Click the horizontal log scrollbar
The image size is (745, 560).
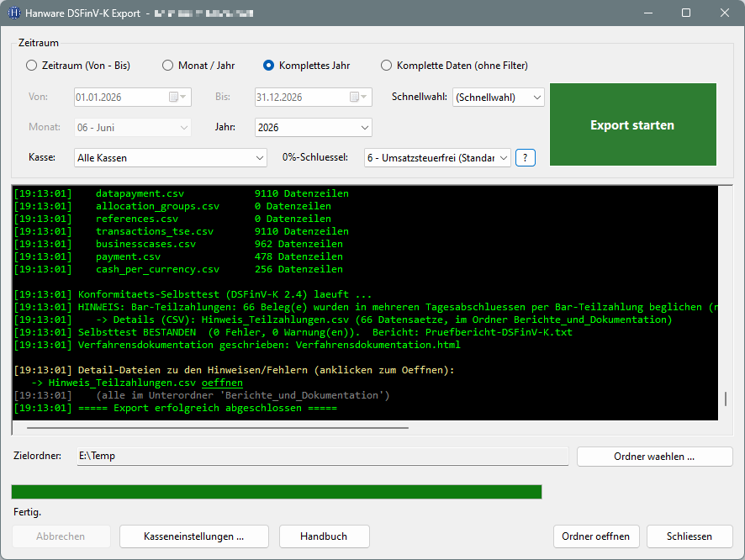tap(218, 428)
